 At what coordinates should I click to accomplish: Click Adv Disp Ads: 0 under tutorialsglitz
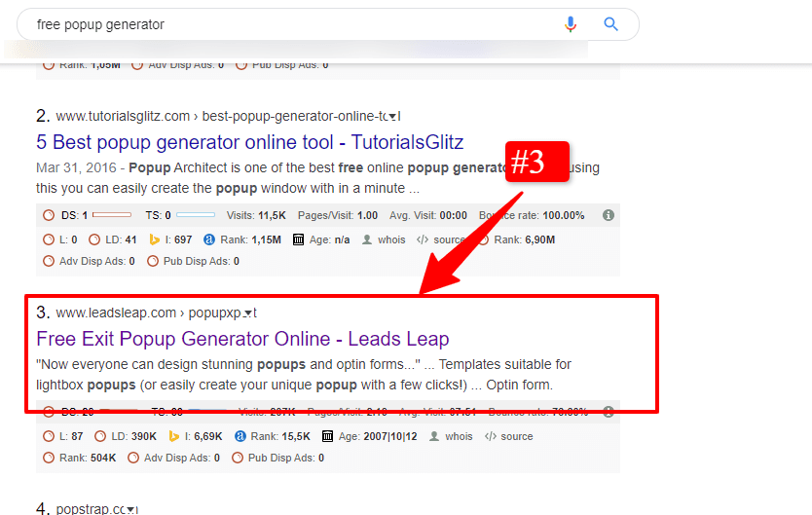point(96,261)
